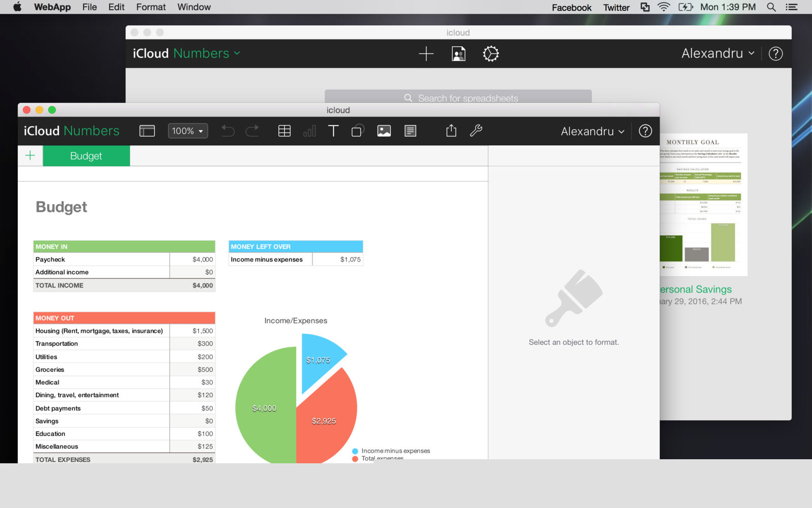Select the Housing row label
Screen dimensions: 812x508
point(99,331)
